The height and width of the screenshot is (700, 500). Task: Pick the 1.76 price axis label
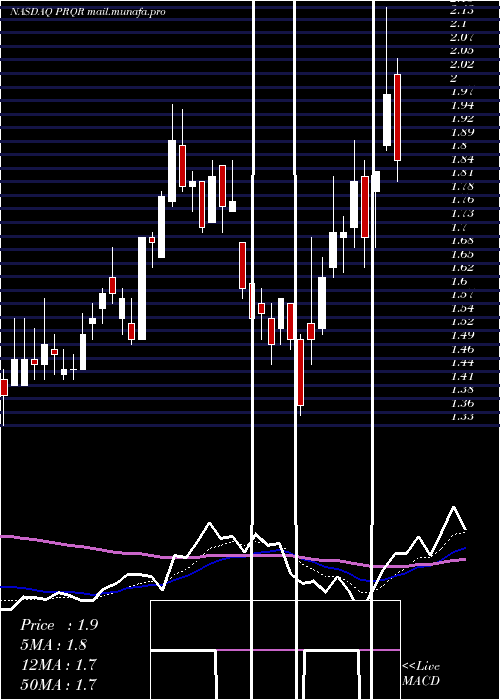(x=462, y=200)
